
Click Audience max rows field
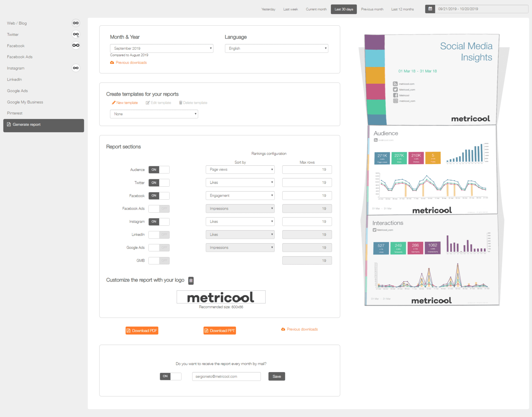(x=307, y=170)
